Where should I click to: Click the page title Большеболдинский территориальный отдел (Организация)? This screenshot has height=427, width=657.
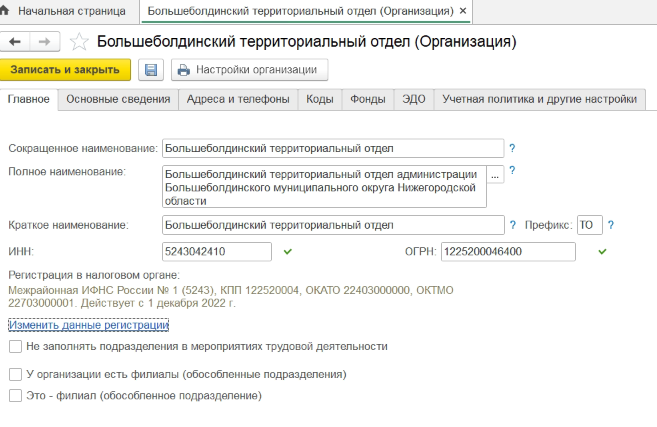307,41
